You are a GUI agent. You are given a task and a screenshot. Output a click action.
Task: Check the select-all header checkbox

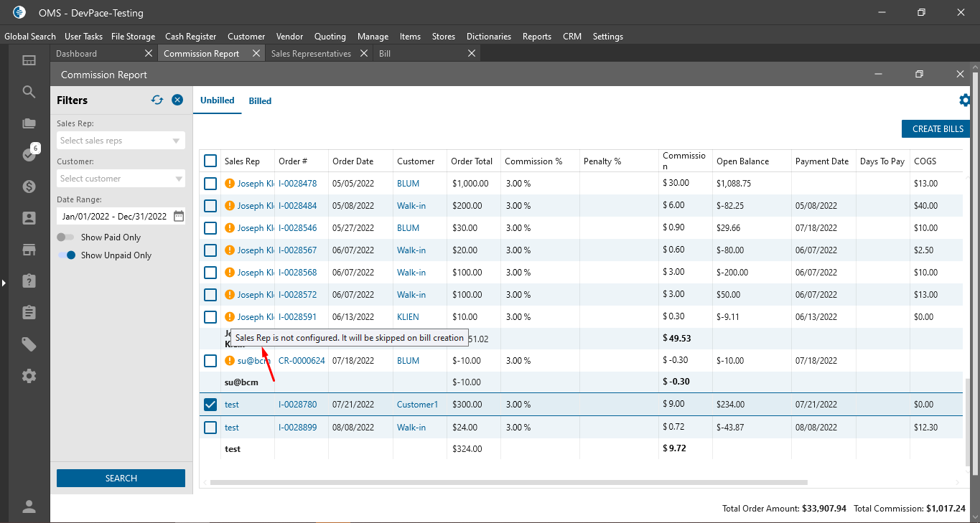(210, 161)
